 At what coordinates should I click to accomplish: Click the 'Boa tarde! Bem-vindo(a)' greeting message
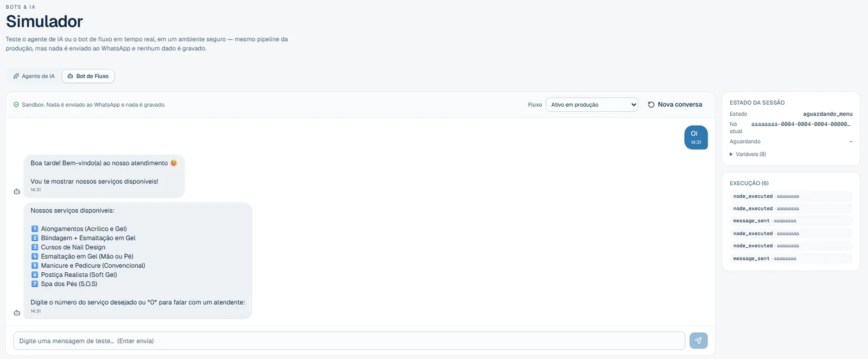(x=104, y=163)
